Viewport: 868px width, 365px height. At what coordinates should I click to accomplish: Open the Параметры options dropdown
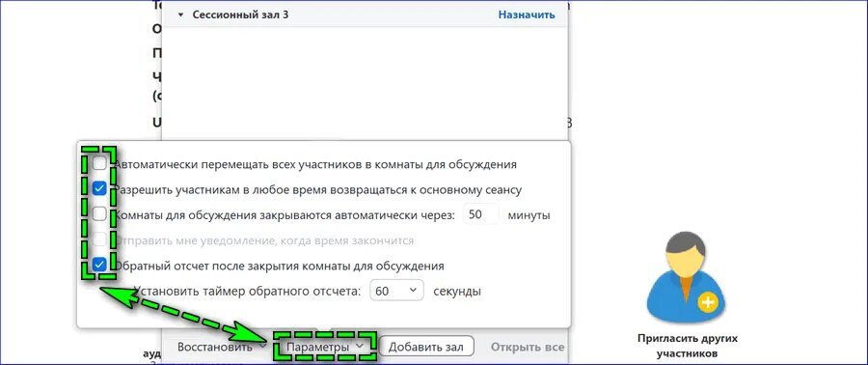pos(325,347)
